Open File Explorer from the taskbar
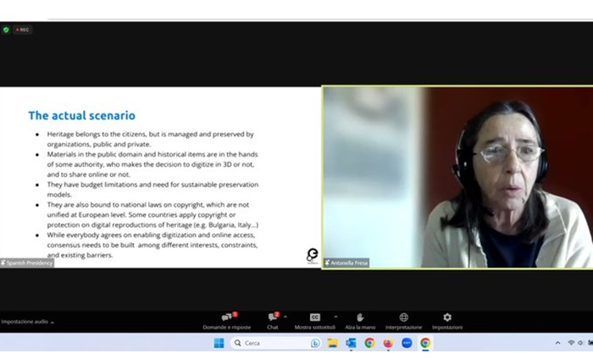This screenshot has height=364, width=593. click(x=333, y=343)
